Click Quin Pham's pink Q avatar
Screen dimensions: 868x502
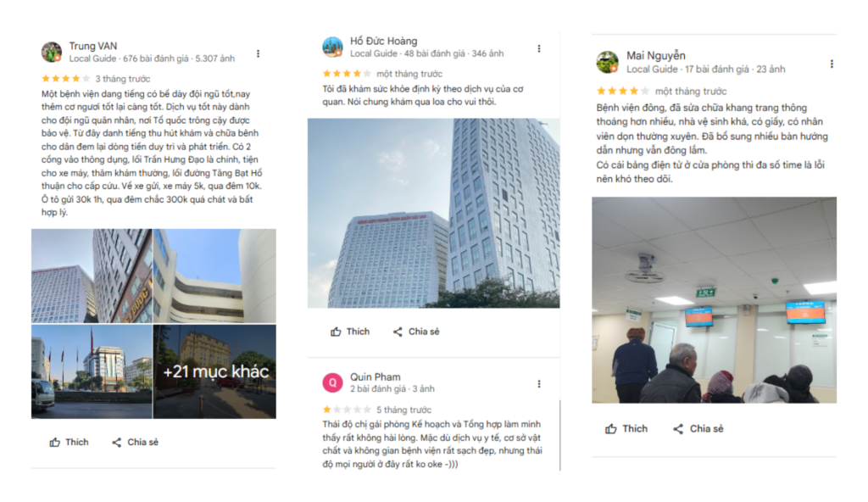click(x=332, y=382)
